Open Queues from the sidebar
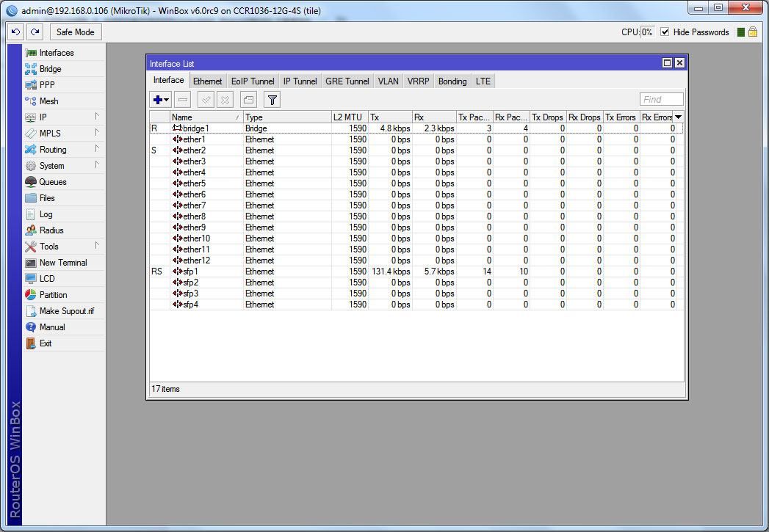769x532 pixels. (x=52, y=182)
